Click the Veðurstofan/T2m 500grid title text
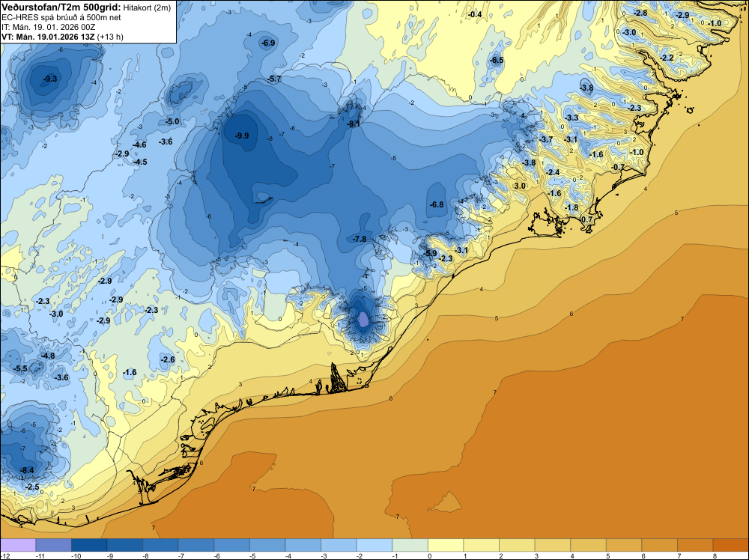 point(61,7)
